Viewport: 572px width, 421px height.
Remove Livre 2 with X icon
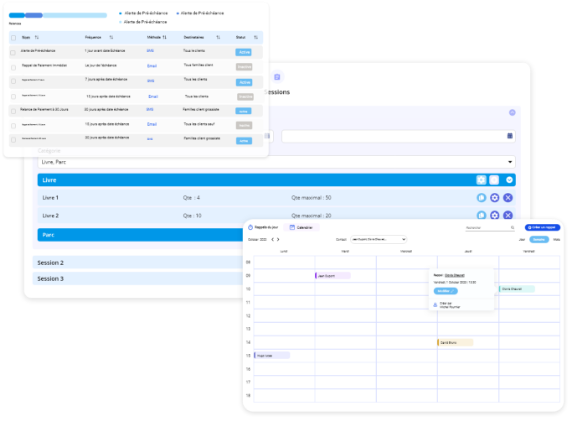[508, 215]
